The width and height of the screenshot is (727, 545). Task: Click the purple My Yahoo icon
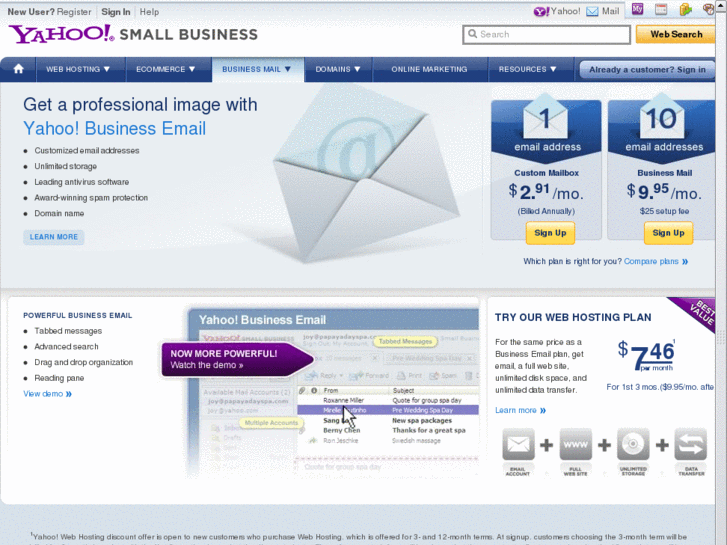pos(638,9)
